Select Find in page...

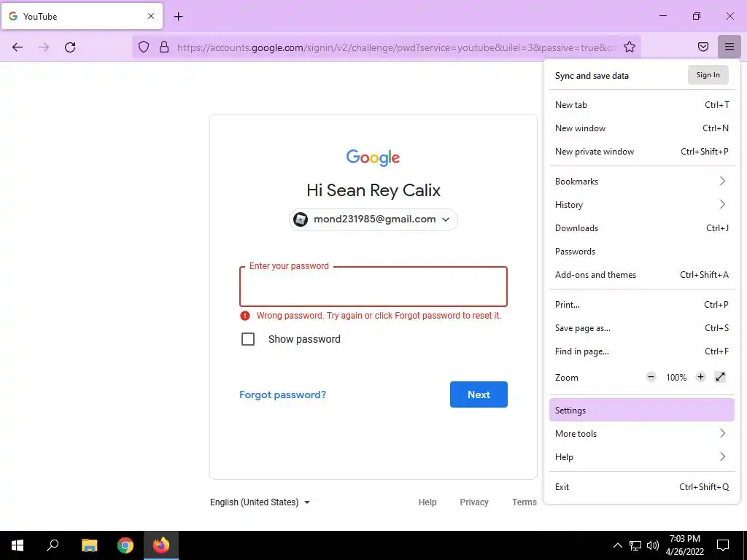(x=642, y=351)
